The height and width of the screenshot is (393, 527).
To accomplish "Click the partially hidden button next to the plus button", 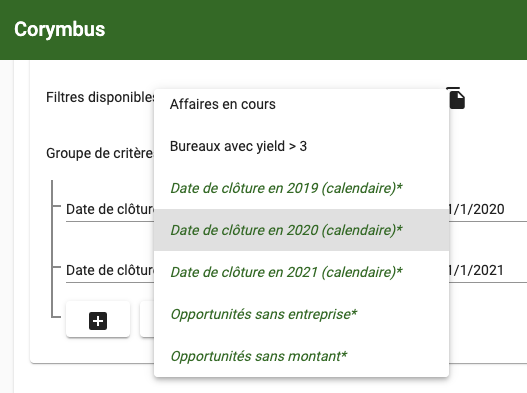I will coord(147,319).
